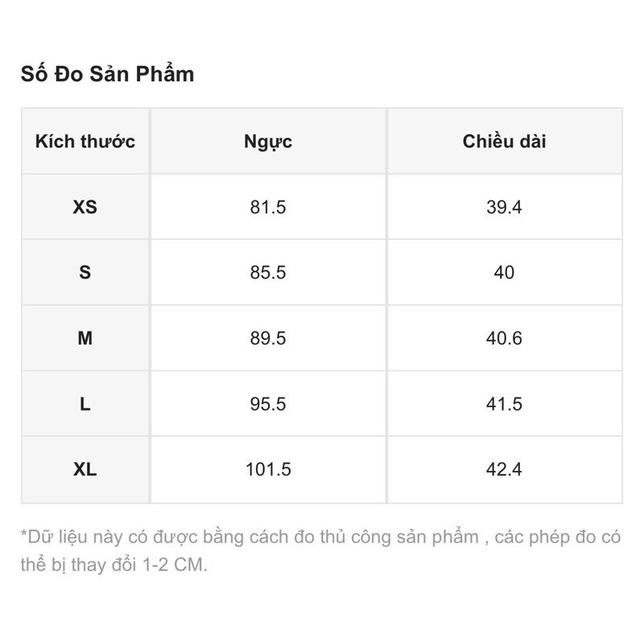Click the 85.5 chest value cell
Viewport: 644px width, 644px height.
click(x=268, y=272)
